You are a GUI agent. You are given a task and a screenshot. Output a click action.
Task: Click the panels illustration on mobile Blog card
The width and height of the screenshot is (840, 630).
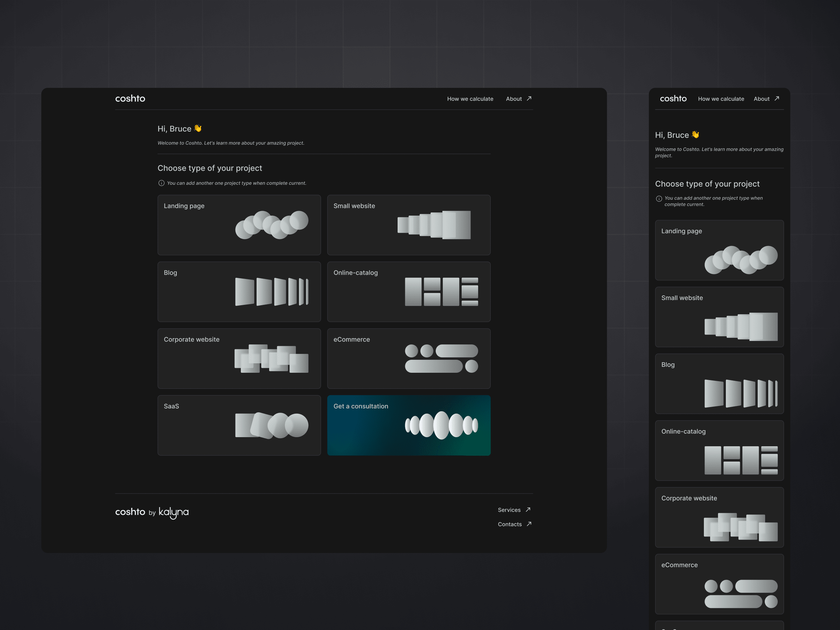tap(741, 393)
